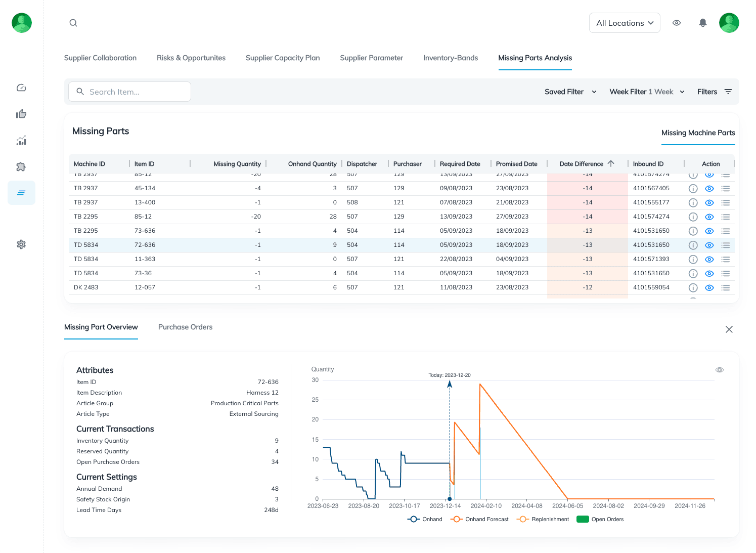Open the settings gear in sidebar
The image size is (756, 553).
tap(21, 244)
